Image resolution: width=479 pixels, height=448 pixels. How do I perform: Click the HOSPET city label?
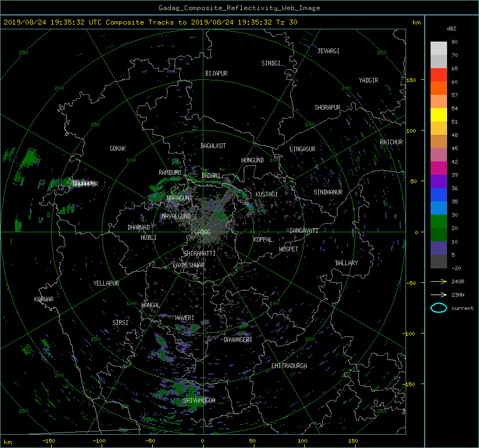point(288,249)
